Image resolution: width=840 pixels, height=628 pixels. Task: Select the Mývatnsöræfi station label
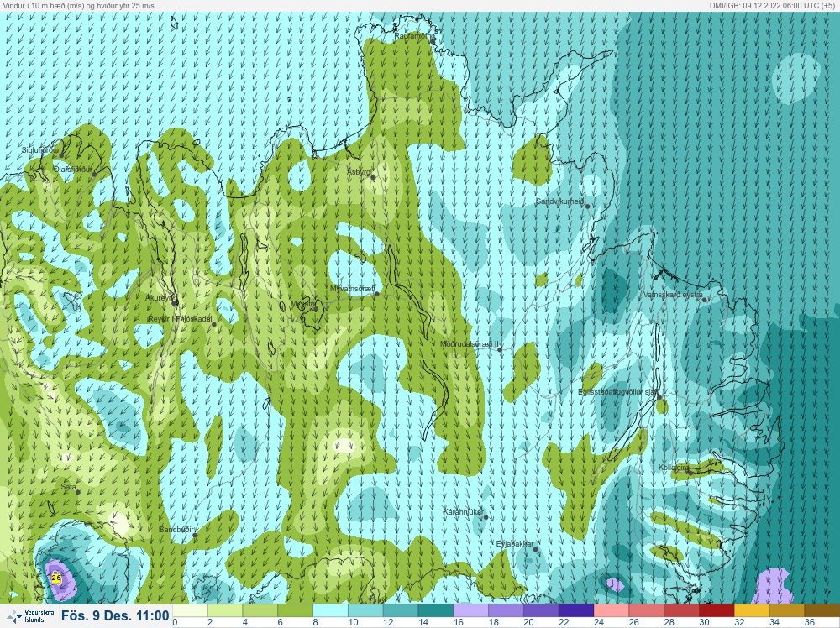pyautogui.click(x=353, y=289)
